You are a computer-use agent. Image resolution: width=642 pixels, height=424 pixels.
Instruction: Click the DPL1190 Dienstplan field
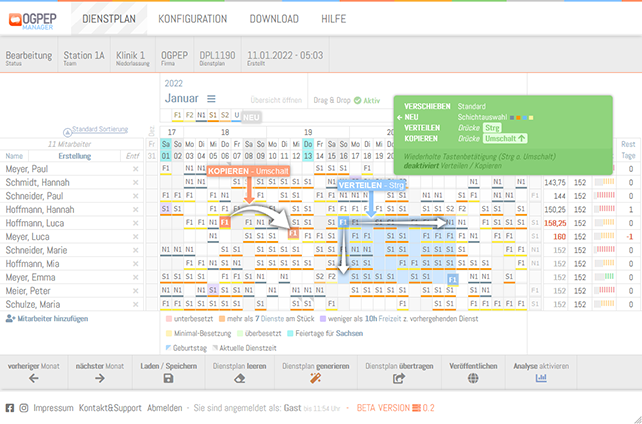click(217, 58)
